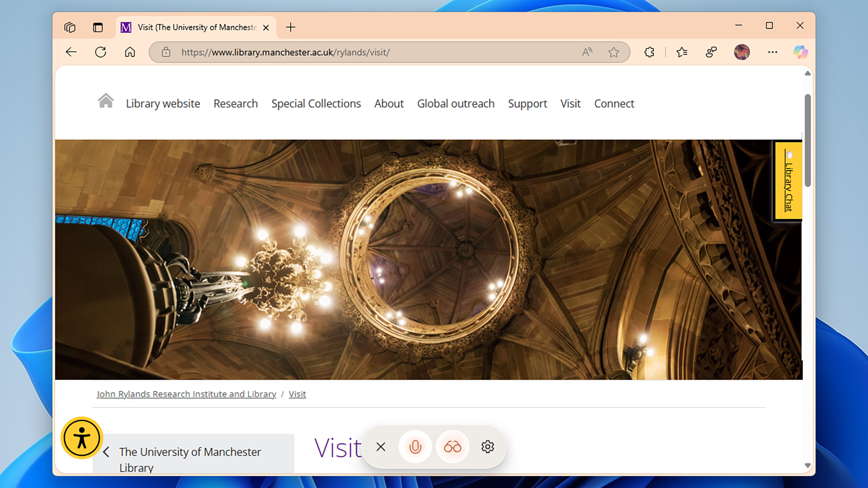Click the glasses icon in floating toolbar

[452, 447]
